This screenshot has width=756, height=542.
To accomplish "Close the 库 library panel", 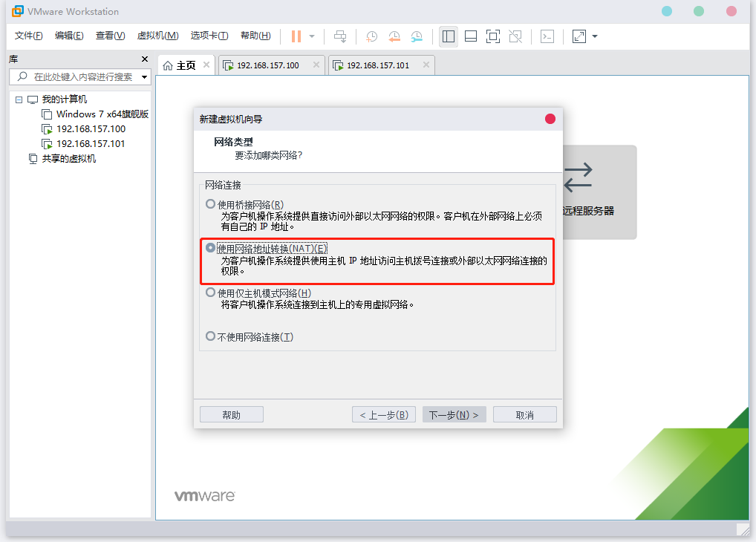I will point(145,59).
